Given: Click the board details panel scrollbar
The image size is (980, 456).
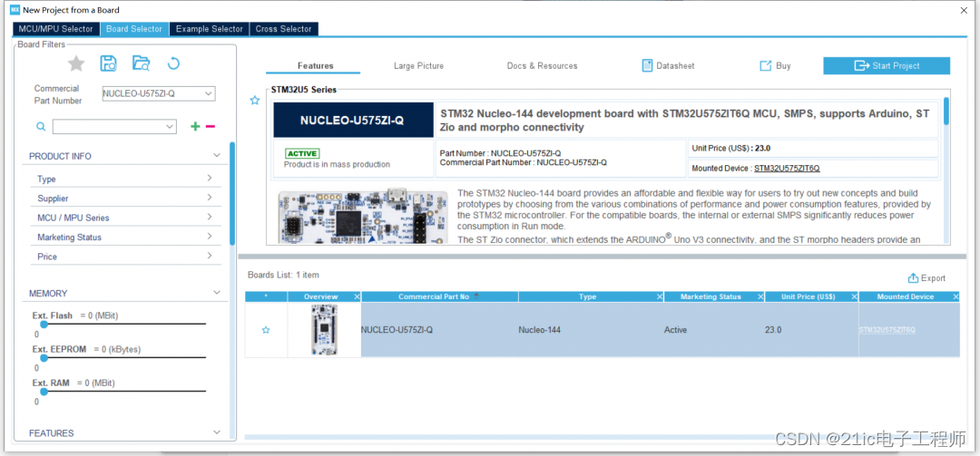Looking at the screenshot, I should coord(946,112).
